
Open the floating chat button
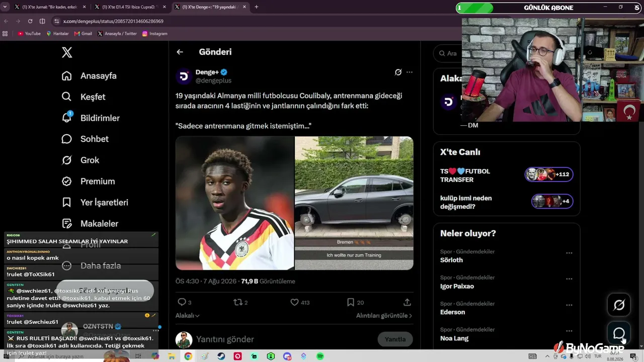tap(619, 333)
